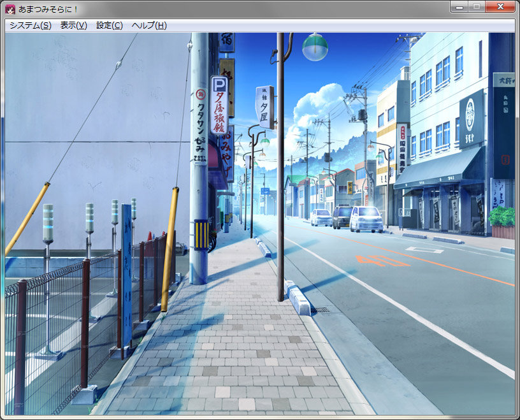The width and height of the screenshot is (520, 420).
Task: Open the システム(S) menu
Action: tap(31, 25)
